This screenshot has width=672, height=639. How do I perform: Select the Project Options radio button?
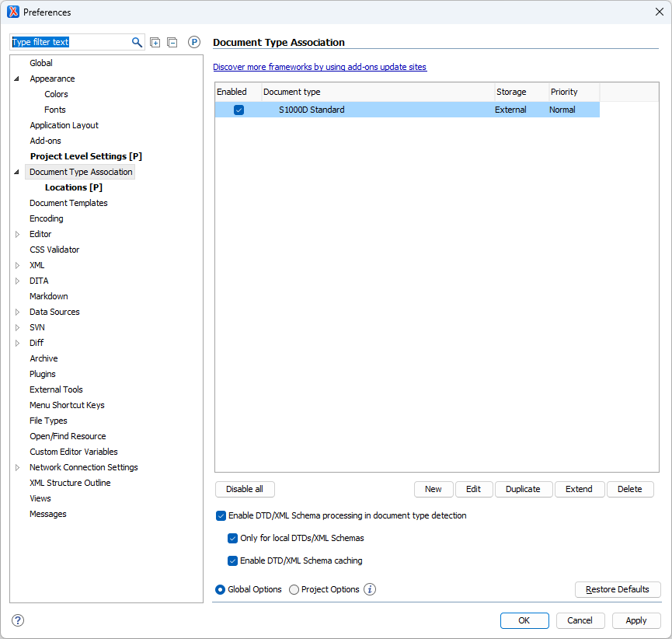pos(294,589)
